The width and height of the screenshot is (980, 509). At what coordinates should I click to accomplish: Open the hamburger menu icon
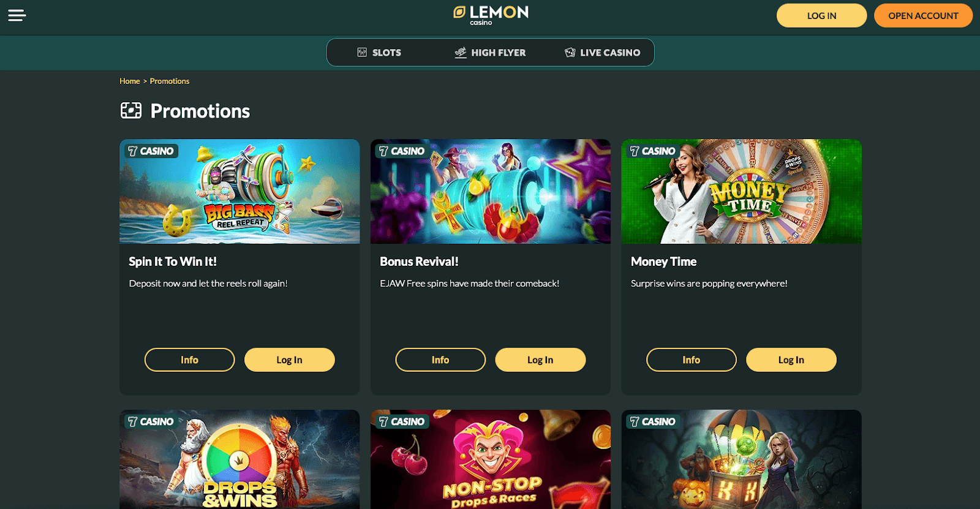coord(17,15)
